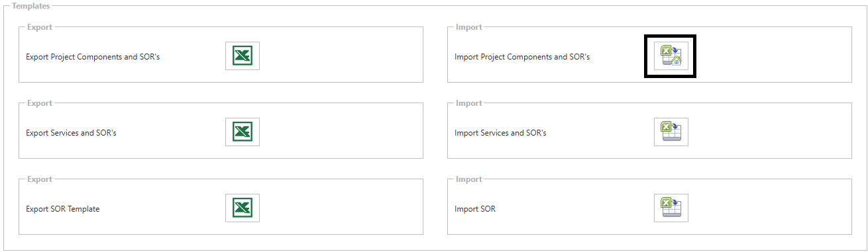Viewport: 868px width, 252px height.
Task: Select the 'Export Services and SOR's' label
Action: pos(71,133)
